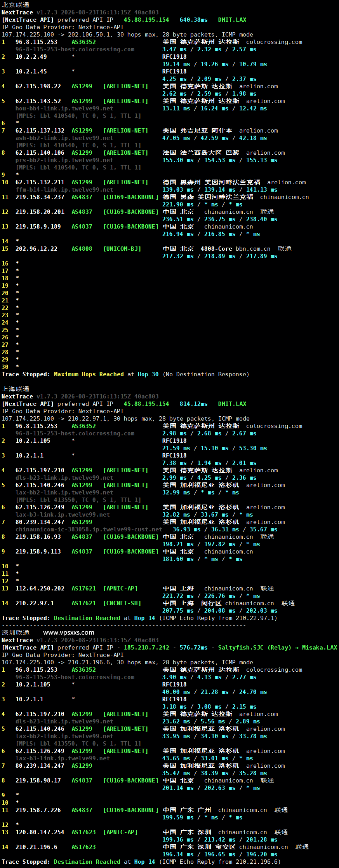Select hop IP 219.158.98.17
The image size is (339, 868).
click(38, 781)
